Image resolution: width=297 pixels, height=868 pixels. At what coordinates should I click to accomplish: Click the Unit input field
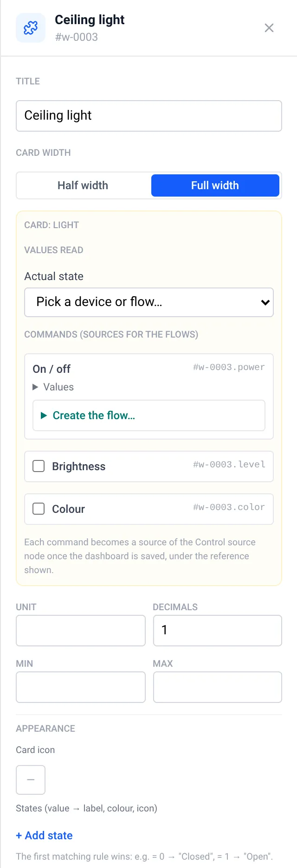click(81, 631)
